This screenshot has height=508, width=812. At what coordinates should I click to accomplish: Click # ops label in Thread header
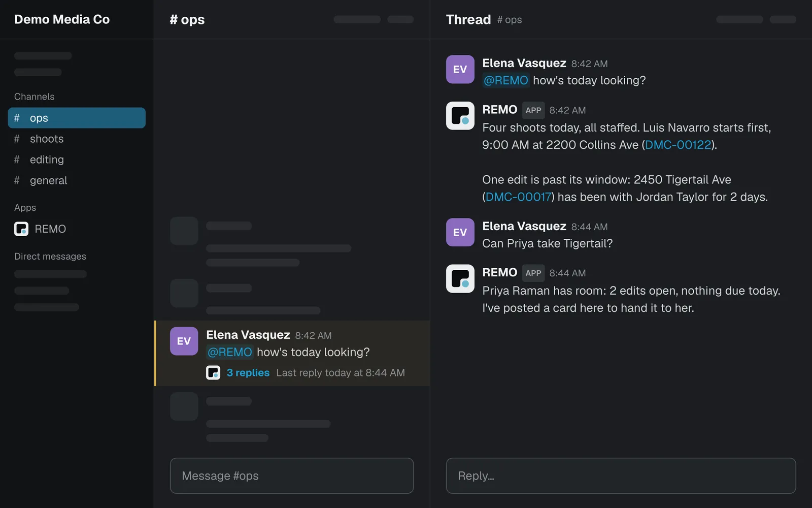(x=510, y=20)
